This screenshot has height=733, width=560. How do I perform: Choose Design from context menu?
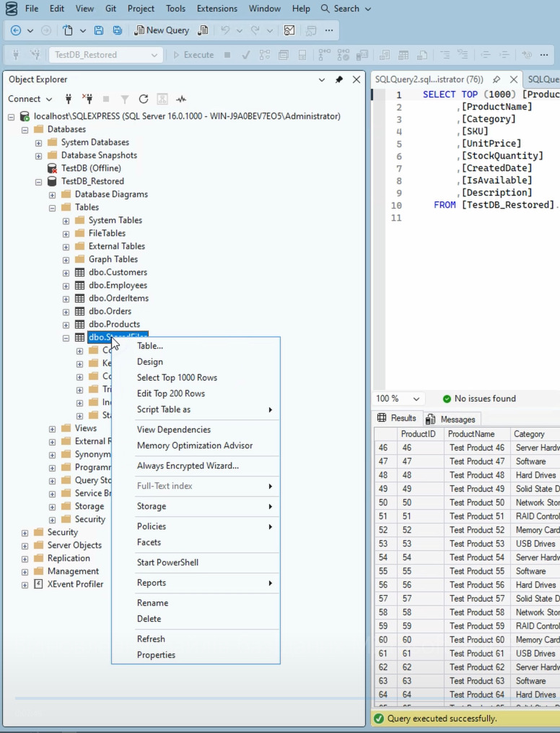(150, 362)
